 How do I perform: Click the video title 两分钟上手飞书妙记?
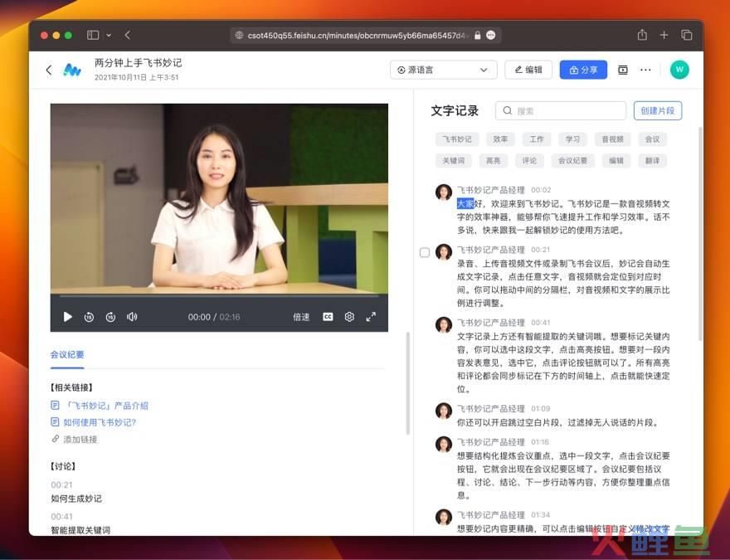139,63
